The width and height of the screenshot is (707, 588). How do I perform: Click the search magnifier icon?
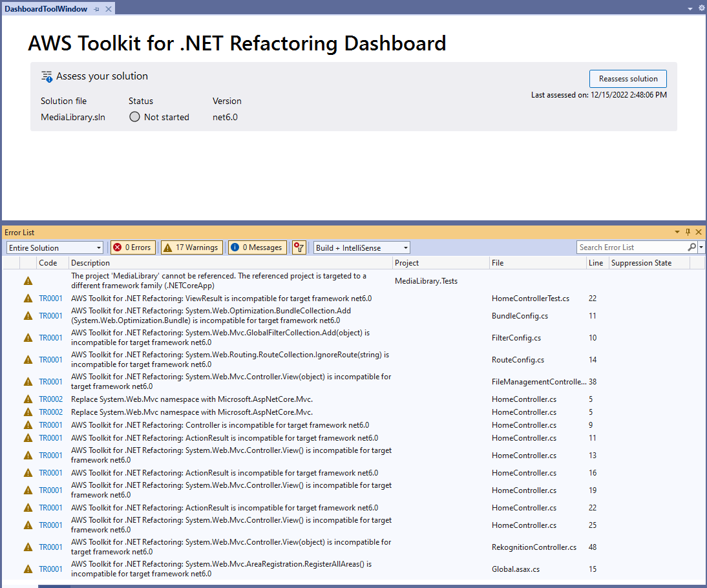click(x=691, y=247)
